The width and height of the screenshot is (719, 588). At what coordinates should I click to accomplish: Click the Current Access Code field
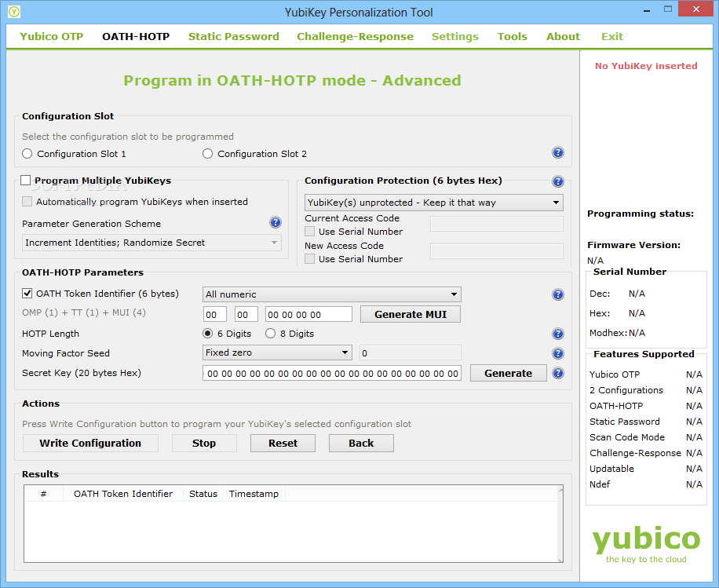pyautogui.click(x=497, y=224)
